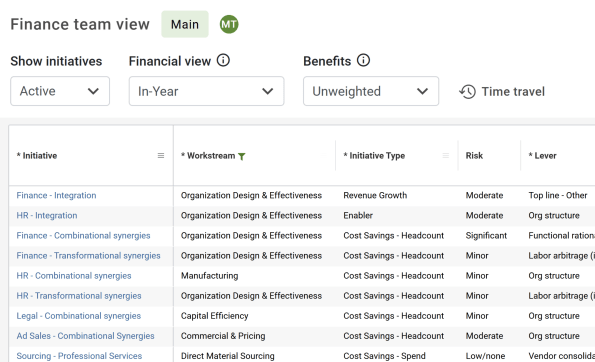Select the Significant risk cell
Screen dimensions: 595x362
coord(486,236)
